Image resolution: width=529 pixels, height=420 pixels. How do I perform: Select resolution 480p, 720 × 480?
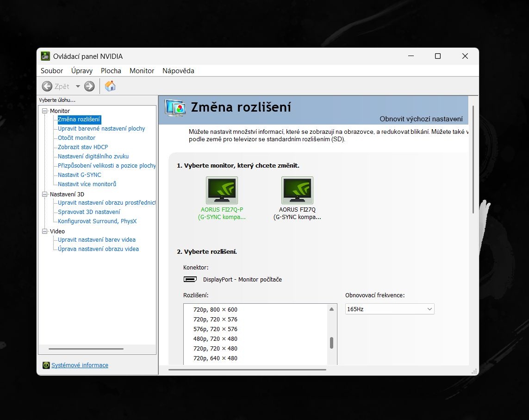tap(215, 339)
